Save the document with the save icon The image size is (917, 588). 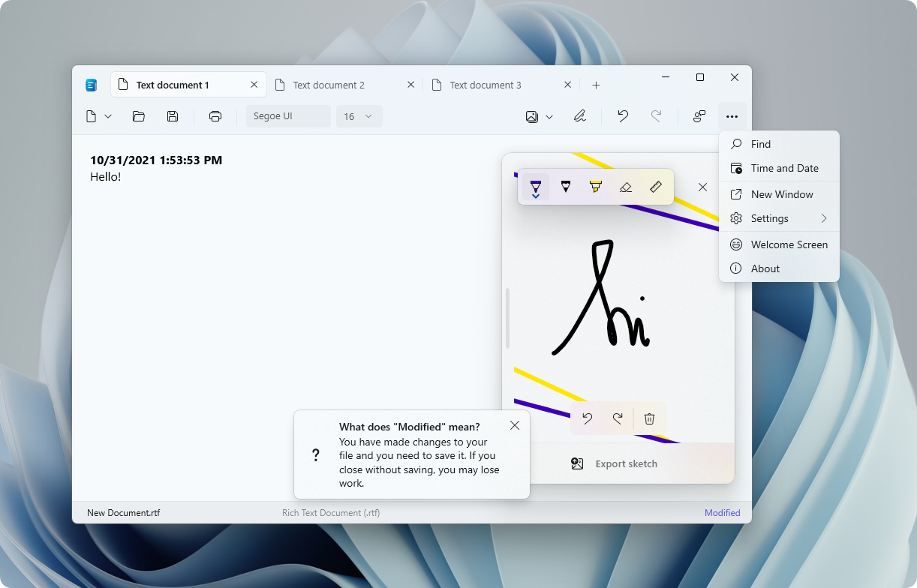pos(173,116)
